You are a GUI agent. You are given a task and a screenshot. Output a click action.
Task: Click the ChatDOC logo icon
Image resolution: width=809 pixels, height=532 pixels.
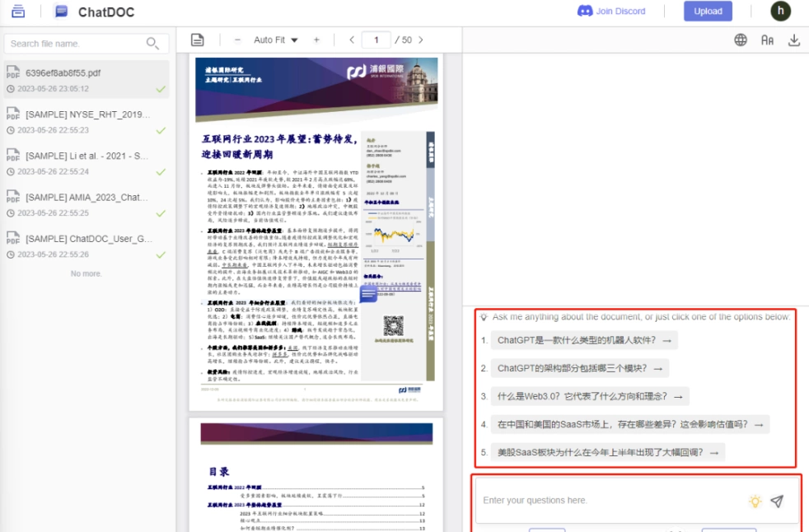click(62, 11)
